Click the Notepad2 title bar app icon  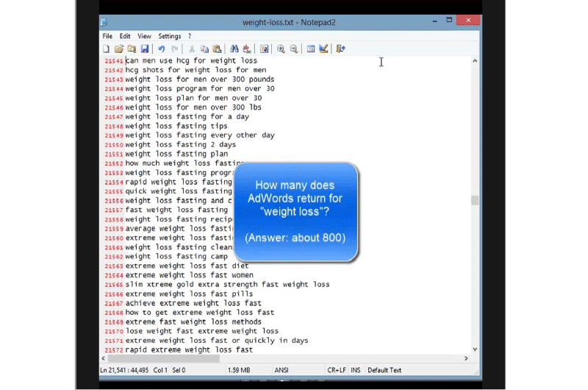(104, 23)
